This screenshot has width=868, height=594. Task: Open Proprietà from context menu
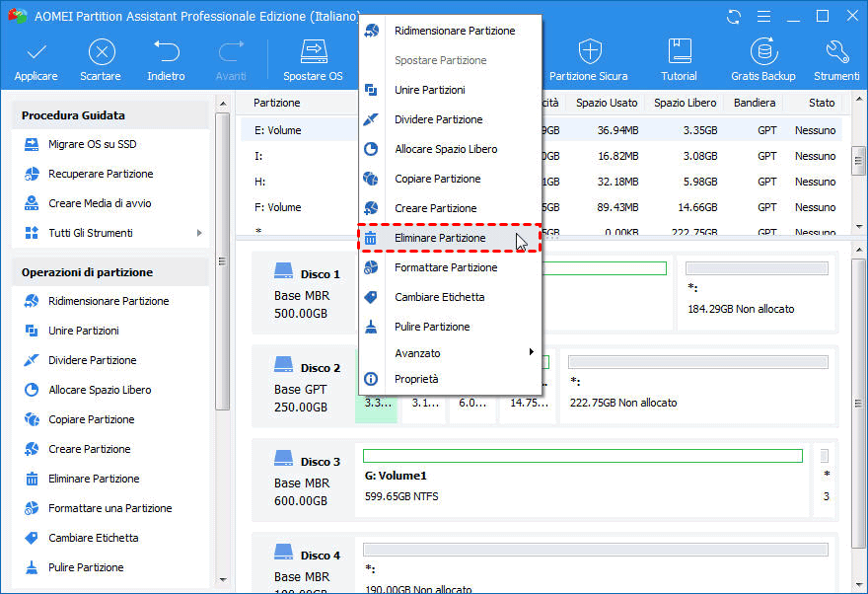coord(450,379)
